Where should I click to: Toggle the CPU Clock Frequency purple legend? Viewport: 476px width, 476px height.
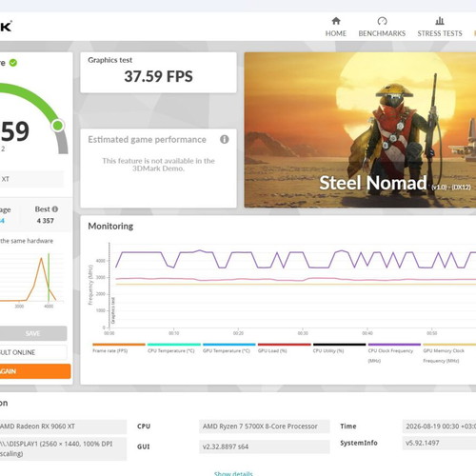(x=394, y=353)
